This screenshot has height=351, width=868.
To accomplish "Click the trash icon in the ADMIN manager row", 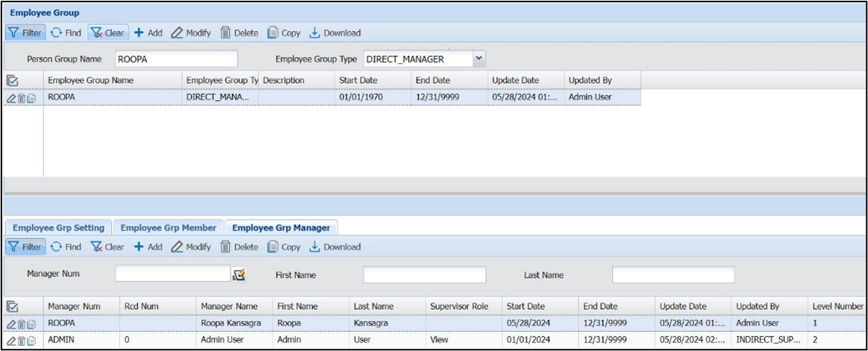I will click(22, 341).
